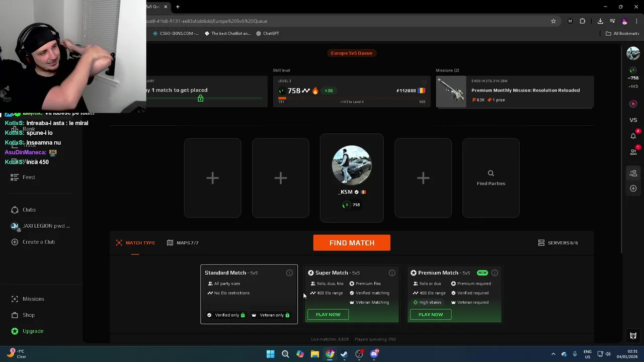This screenshot has width=644, height=362.
Task: Click PLAY NOW on Premium Match card
Action: [x=431, y=315]
